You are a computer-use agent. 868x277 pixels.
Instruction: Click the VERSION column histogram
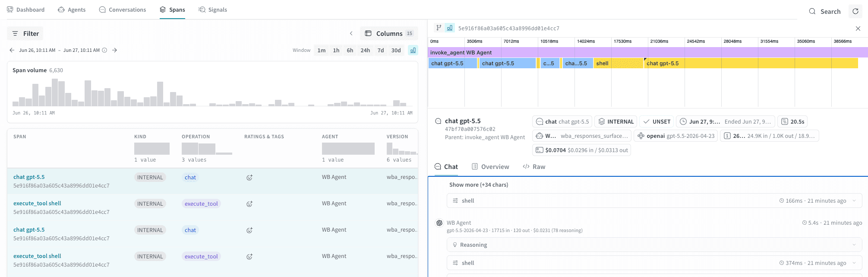pyautogui.click(x=402, y=149)
